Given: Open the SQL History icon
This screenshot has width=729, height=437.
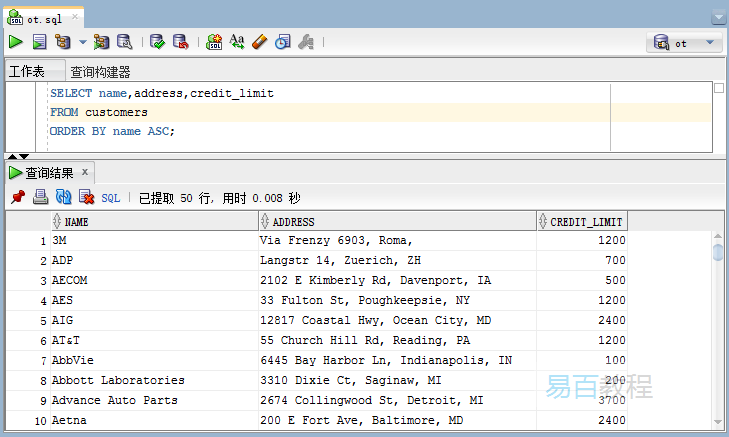Looking at the screenshot, I should click(x=283, y=42).
